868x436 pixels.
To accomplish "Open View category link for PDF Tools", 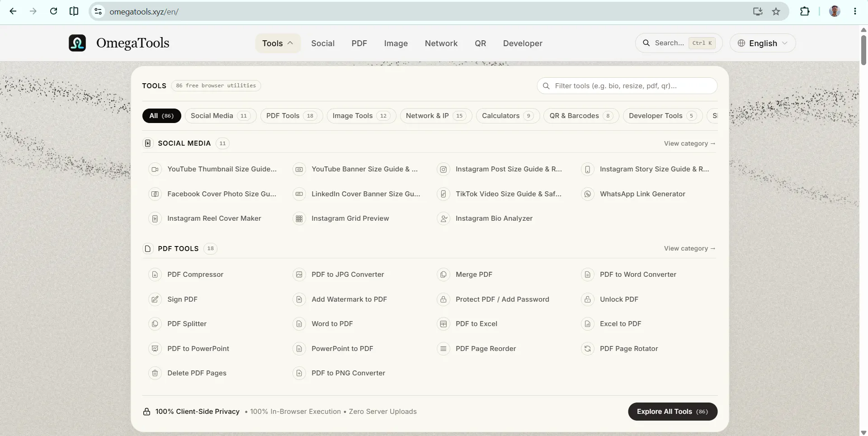I will [x=689, y=248].
